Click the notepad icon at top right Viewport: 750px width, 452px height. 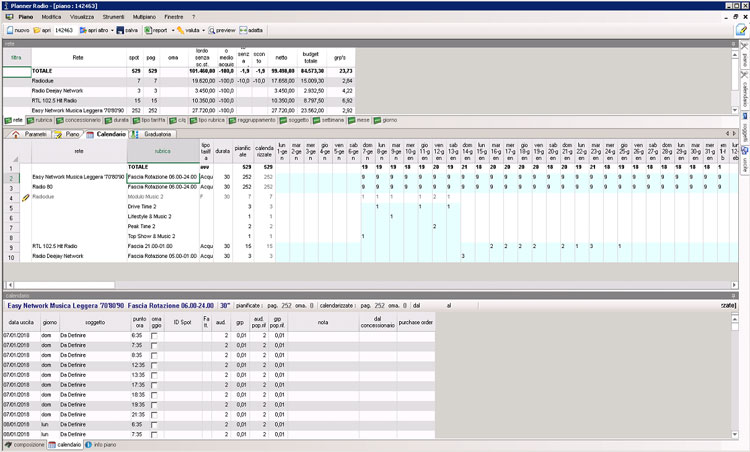[741, 30]
